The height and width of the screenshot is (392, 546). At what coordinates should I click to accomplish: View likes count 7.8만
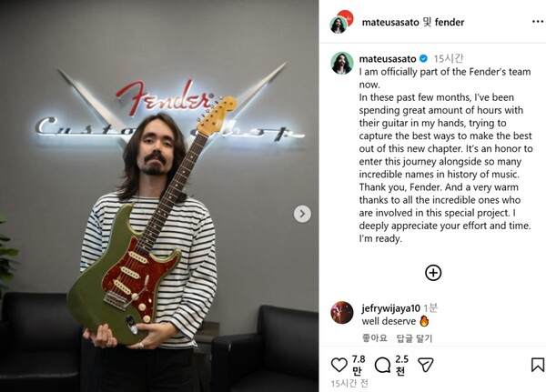pos(359,365)
